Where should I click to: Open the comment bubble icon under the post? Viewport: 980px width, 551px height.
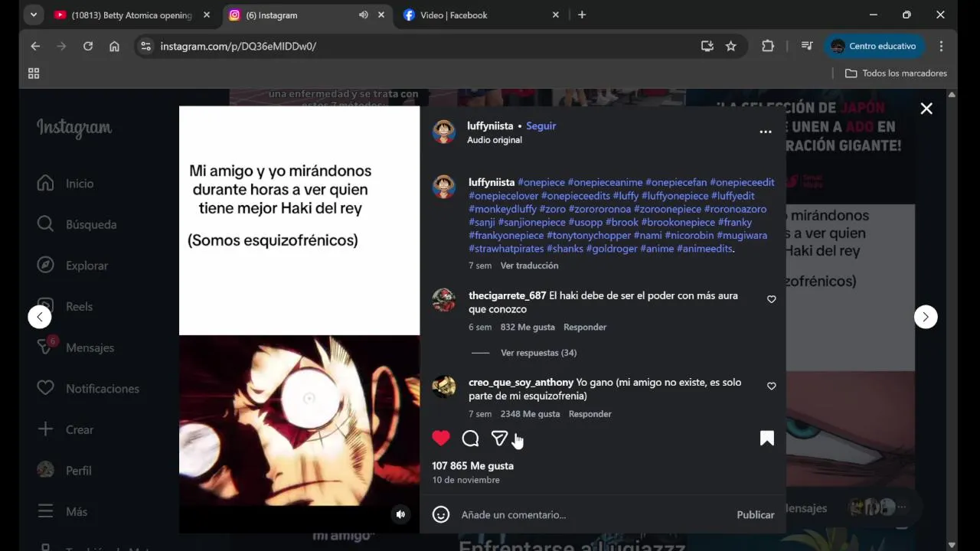click(470, 438)
